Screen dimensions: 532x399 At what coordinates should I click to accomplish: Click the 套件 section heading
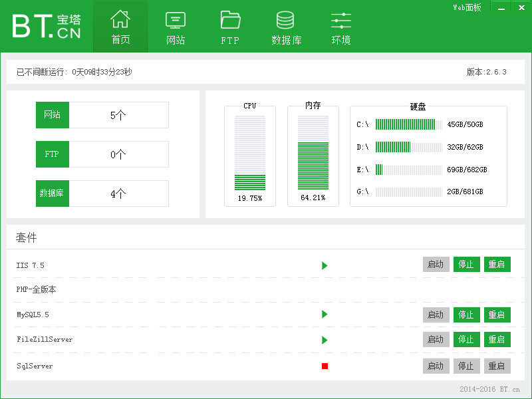pyautogui.click(x=26, y=237)
